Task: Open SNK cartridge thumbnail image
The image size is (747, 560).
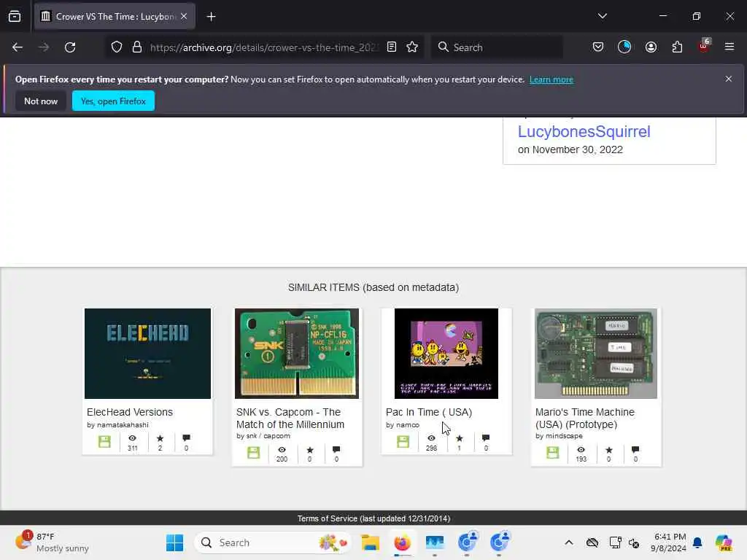Action: coord(297,354)
